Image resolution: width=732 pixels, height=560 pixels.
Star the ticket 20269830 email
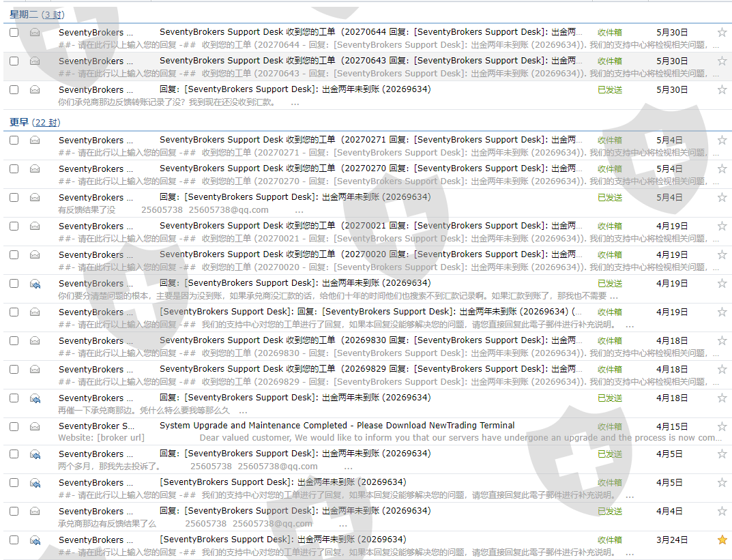722,340
